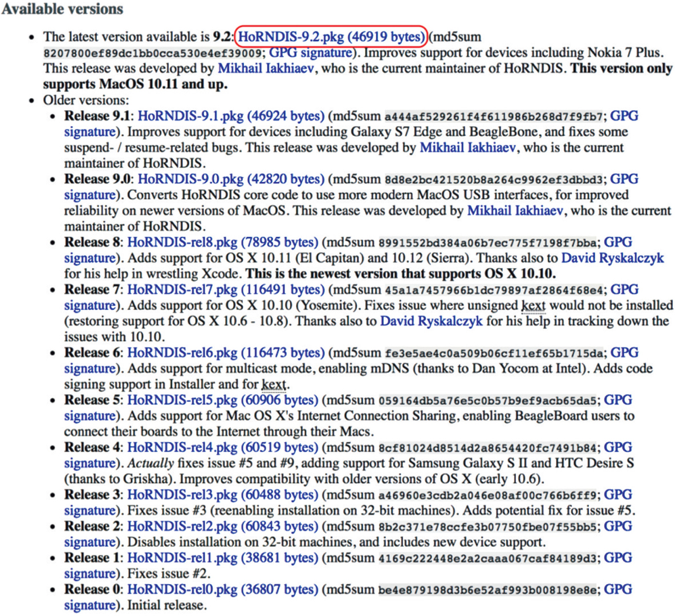
Task: Open Mikhail Iakhiaev link in Release 9.1
Action: [x=468, y=148]
